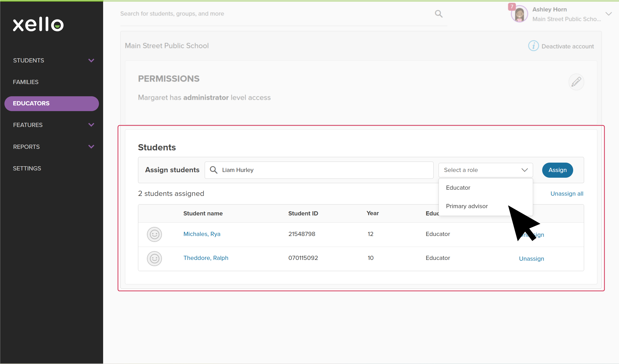Open the Select a role dropdown

[x=485, y=170]
